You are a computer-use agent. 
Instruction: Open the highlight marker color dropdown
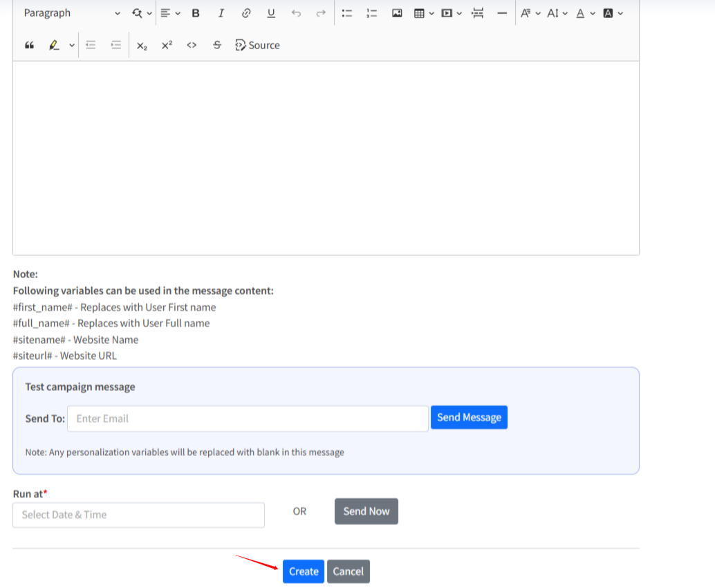click(x=72, y=45)
